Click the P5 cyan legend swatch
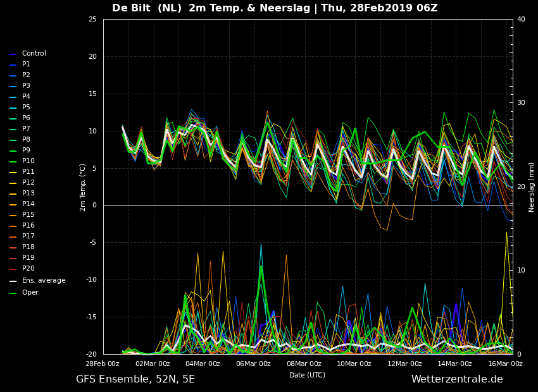 (x=13, y=108)
